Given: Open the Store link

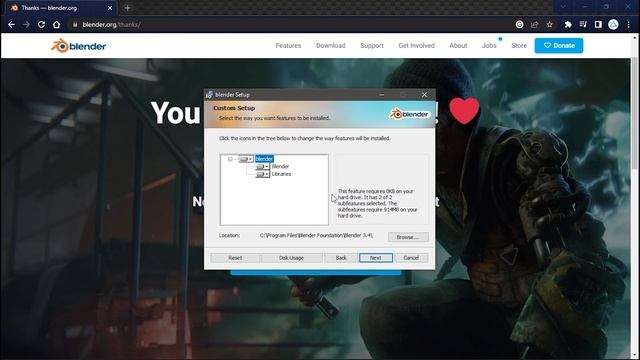Looking at the screenshot, I should pos(519,46).
